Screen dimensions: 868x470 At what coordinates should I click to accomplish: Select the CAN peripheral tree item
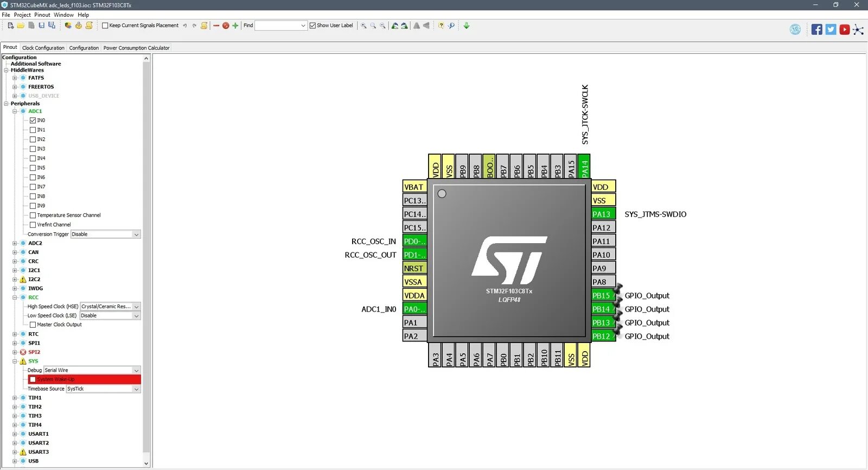pyautogui.click(x=34, y=252)
